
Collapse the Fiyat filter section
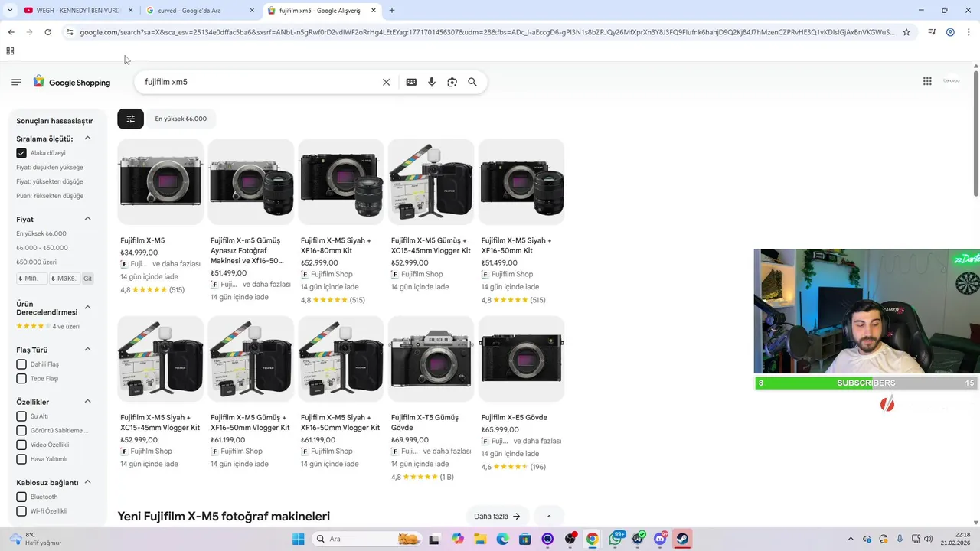coord(87,219)
